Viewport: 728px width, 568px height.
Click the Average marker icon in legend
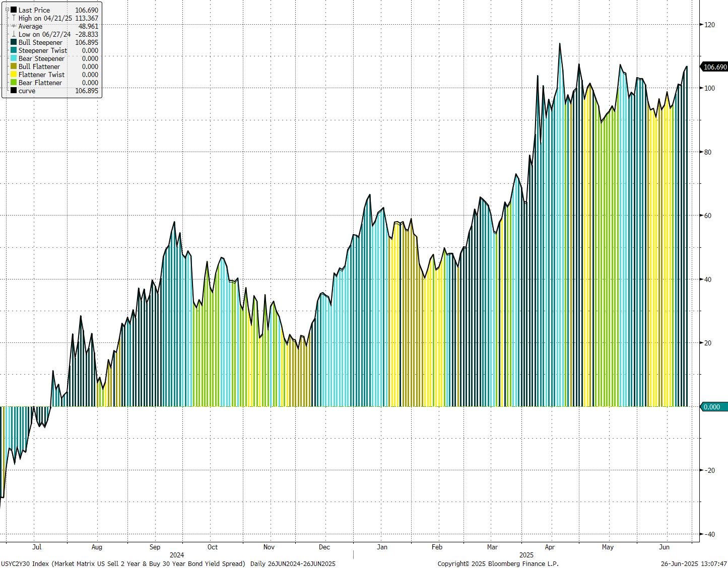[14, 26]
